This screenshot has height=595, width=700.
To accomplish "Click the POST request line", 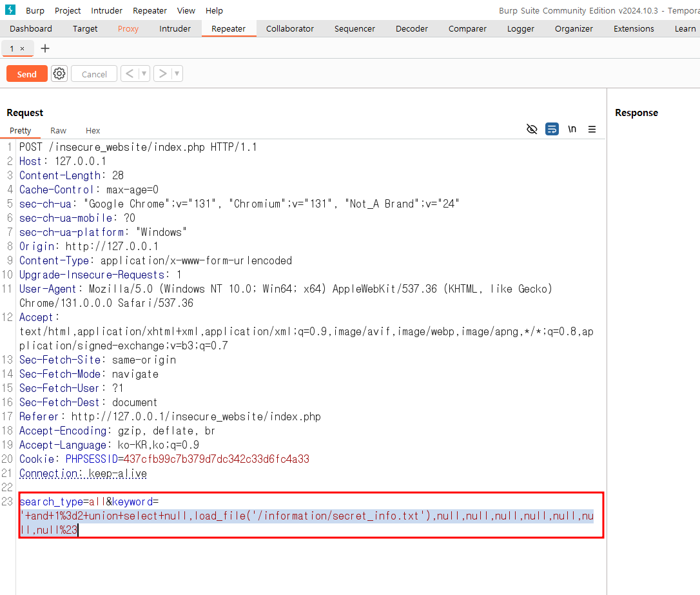I will coord(138,147).
